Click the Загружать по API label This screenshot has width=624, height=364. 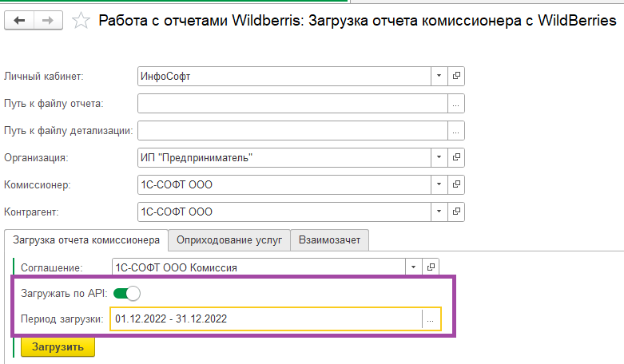click(64, 294)
